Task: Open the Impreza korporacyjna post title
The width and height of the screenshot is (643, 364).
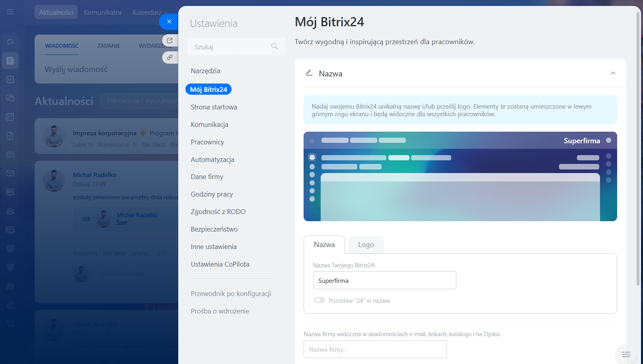Action: tap(105, 133)
